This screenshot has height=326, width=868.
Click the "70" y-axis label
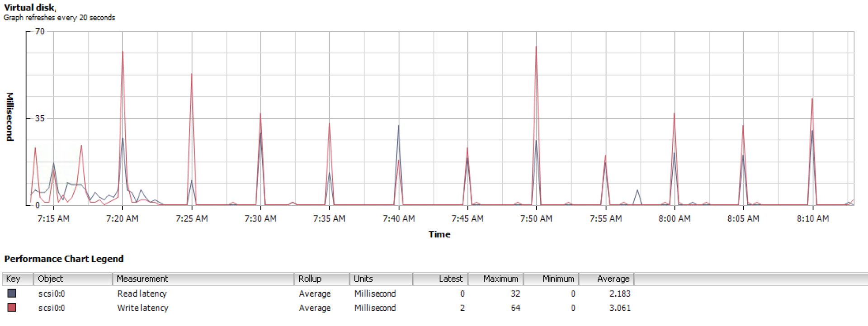(x=40, y=31)
